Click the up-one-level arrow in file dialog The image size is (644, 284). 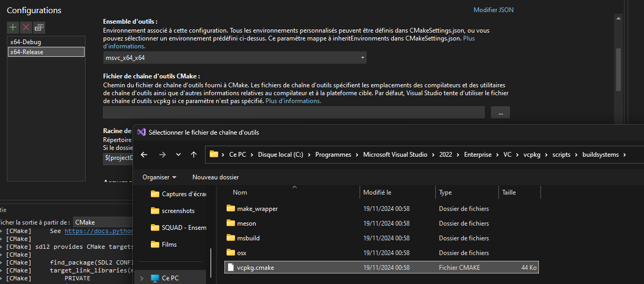[193, 155]
